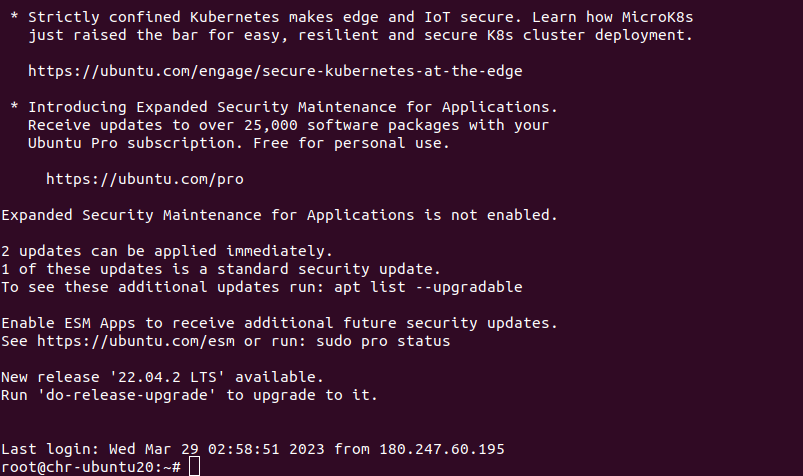803x476 pixels.
Task: Click the https://ubuntu.com/pro link
Action: (x=145, y=179)
